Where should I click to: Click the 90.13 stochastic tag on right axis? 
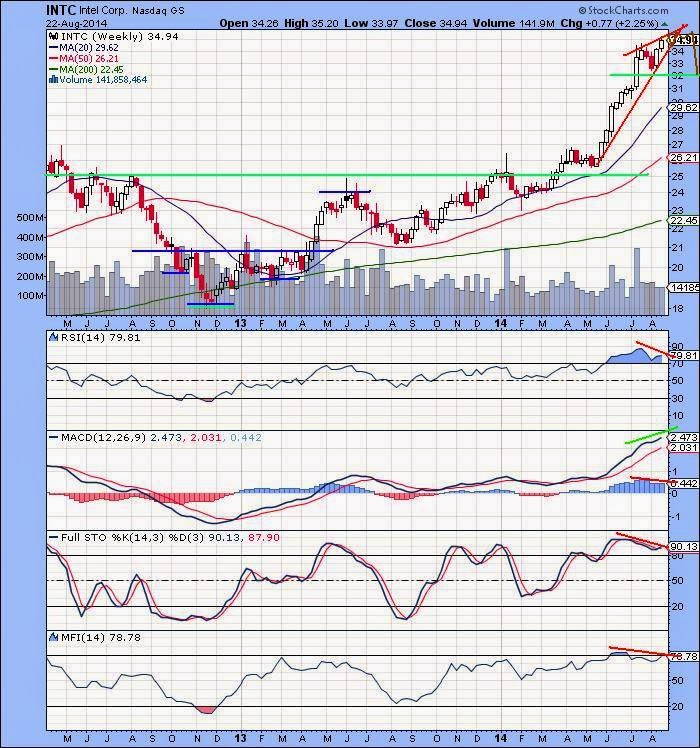click(684, 546)
